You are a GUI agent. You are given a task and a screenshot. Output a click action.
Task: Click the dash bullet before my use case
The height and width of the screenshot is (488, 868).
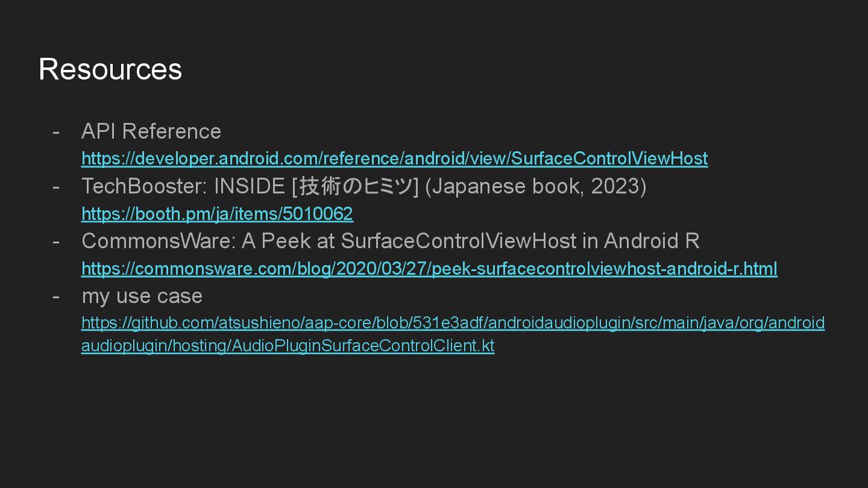(56, 296)
